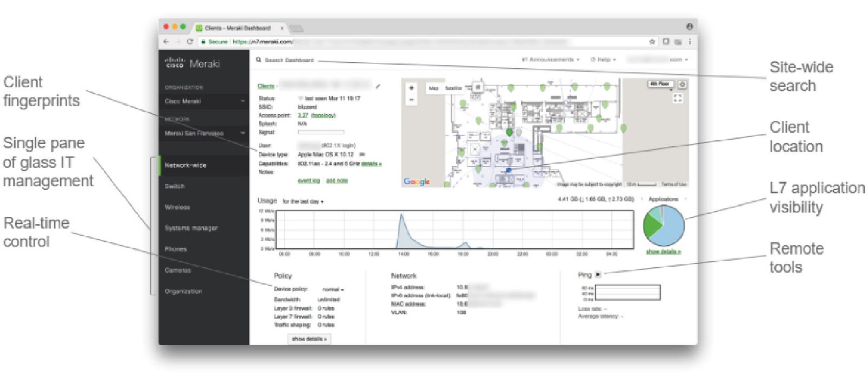
Task: Click the browser back arrow
Action: tap(167, 41)
